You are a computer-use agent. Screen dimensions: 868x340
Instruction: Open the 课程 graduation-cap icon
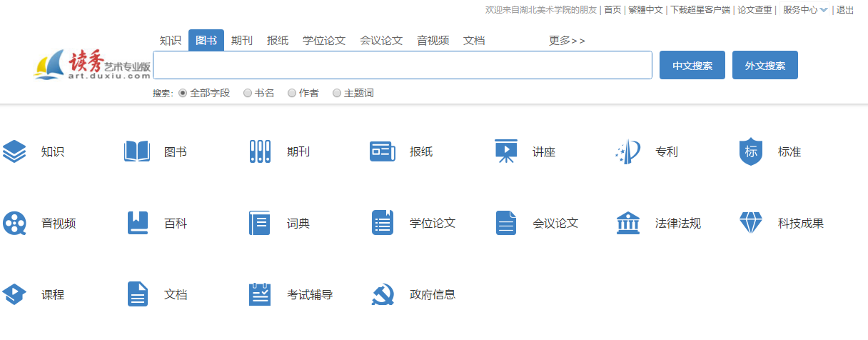coord(14,294)
